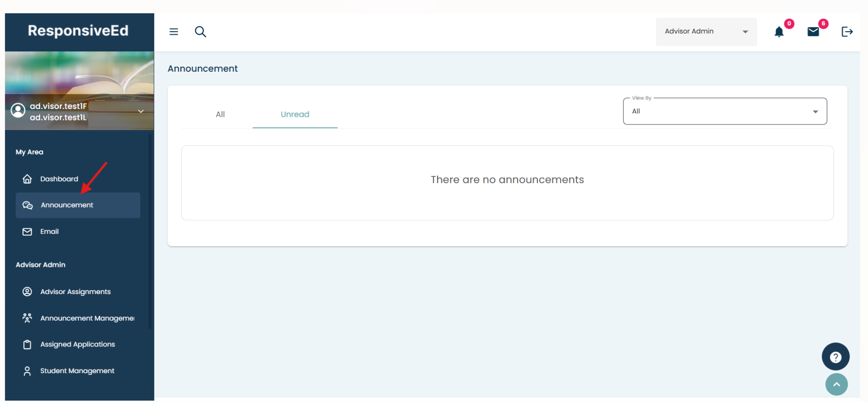
Task: Click the user avatar icon
Action: click(x=18, y=111)
